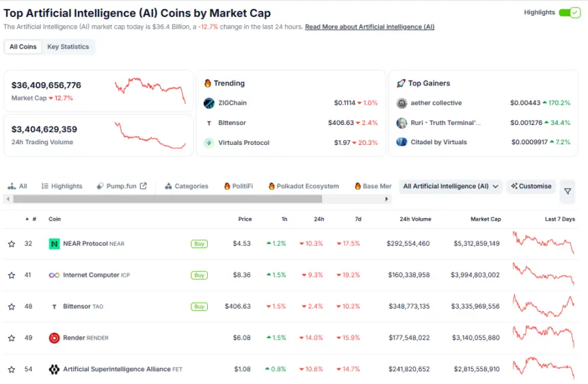The width and height of the screenshot is (588, 384).
Task: Open the Pump.fun category tab
Action: pyautogui.click(x=122, y=186)
